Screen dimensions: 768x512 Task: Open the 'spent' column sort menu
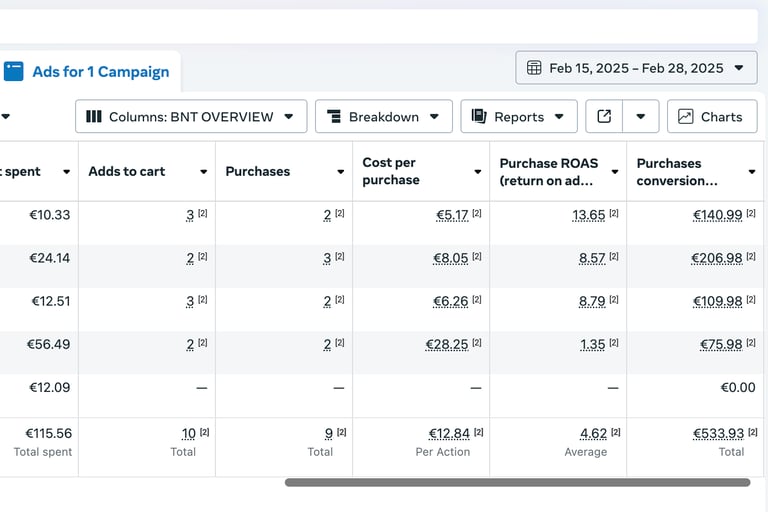(66, 171)
